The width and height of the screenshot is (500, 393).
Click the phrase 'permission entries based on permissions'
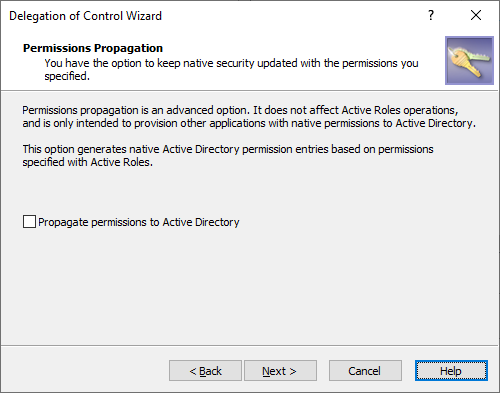(x=338, y=149)
